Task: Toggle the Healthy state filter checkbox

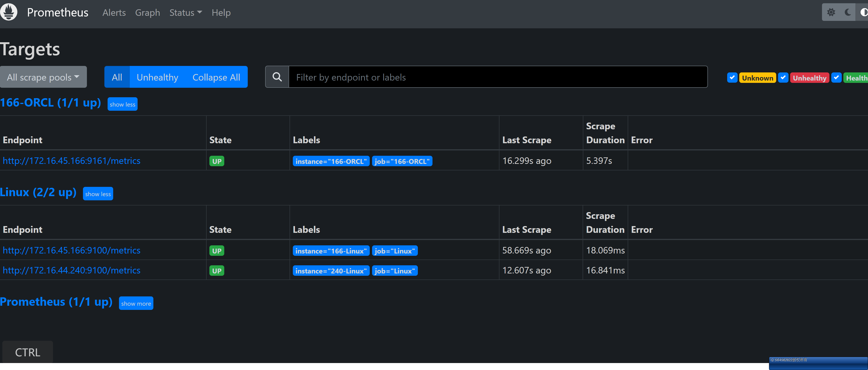Action: point(836,78)
